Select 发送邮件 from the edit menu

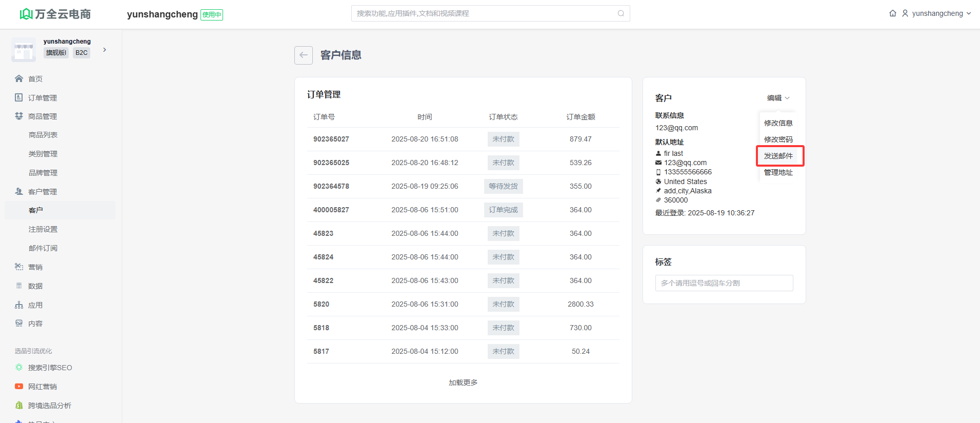tap(778, 156)
